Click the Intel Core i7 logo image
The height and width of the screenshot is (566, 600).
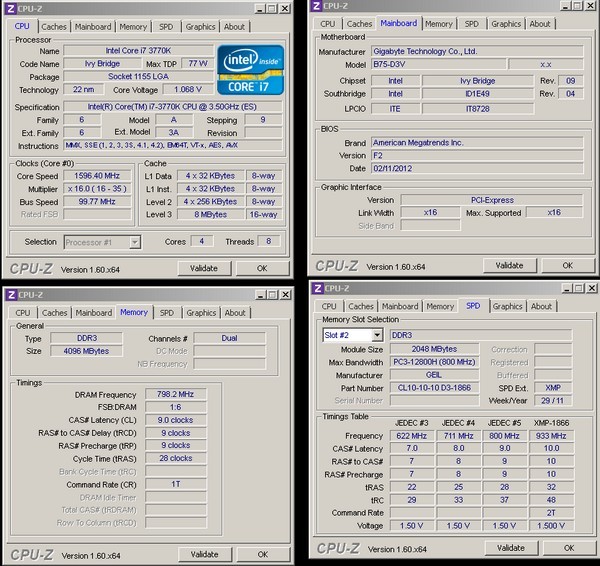pos(251,70)
